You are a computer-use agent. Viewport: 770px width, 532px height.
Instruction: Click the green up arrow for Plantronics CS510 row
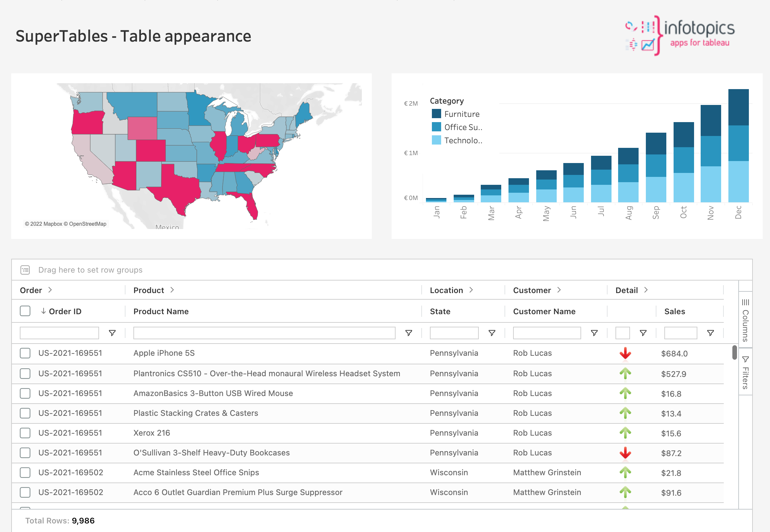coord(625,373)
